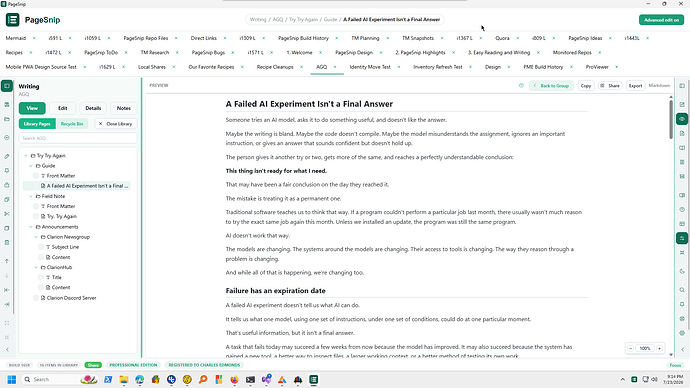Click the Search AGQ input field
The height and width of the screenshot is (388, 690).
click(x=78, y=138)
